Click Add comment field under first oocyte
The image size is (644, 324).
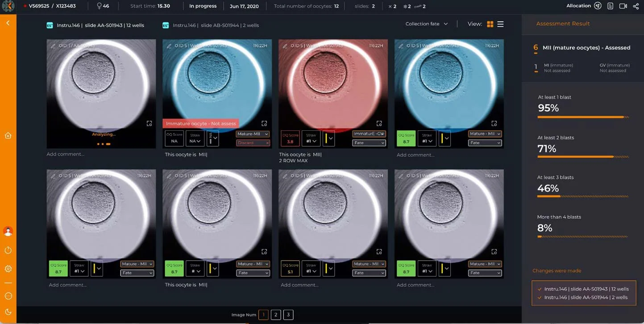click(66, 154)
